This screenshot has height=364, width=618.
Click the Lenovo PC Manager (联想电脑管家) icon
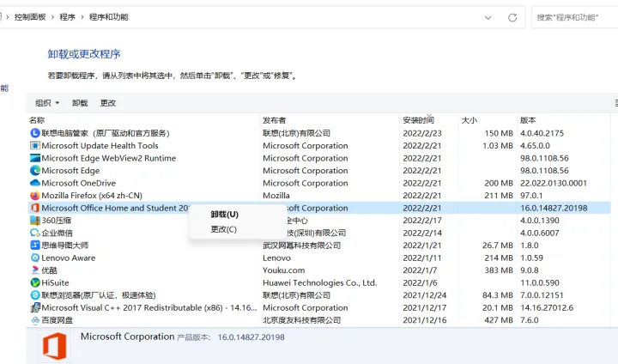[35, 133]
